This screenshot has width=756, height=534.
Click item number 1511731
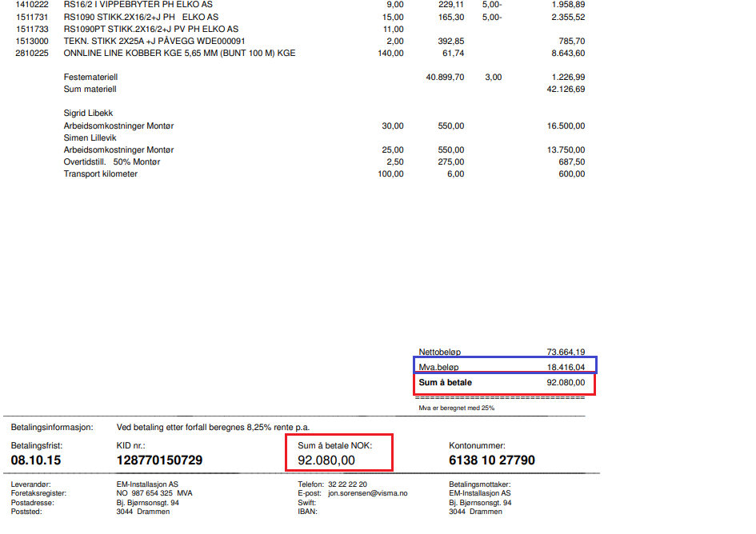tap(32, 17)
